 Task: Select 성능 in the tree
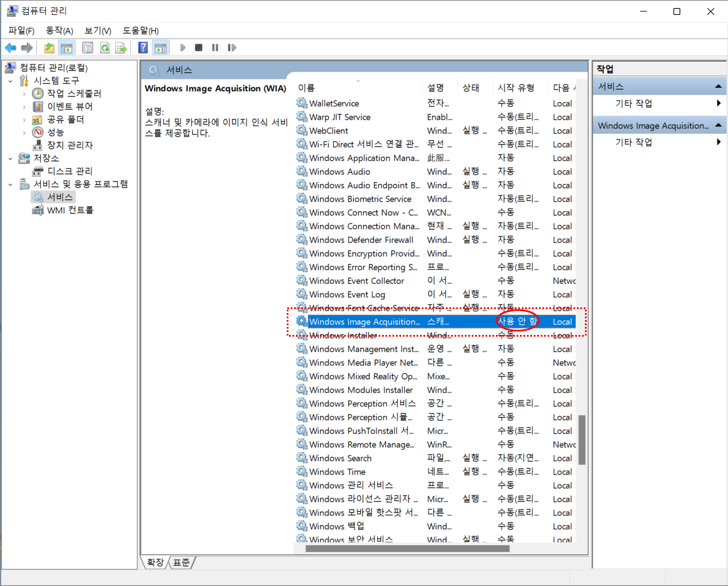click(55, 132)
